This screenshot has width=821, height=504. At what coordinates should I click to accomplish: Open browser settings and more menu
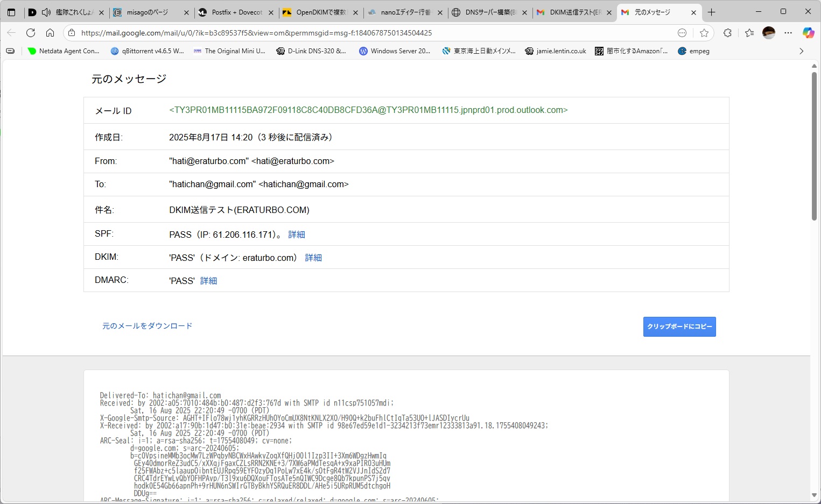(x=788, y=33)
